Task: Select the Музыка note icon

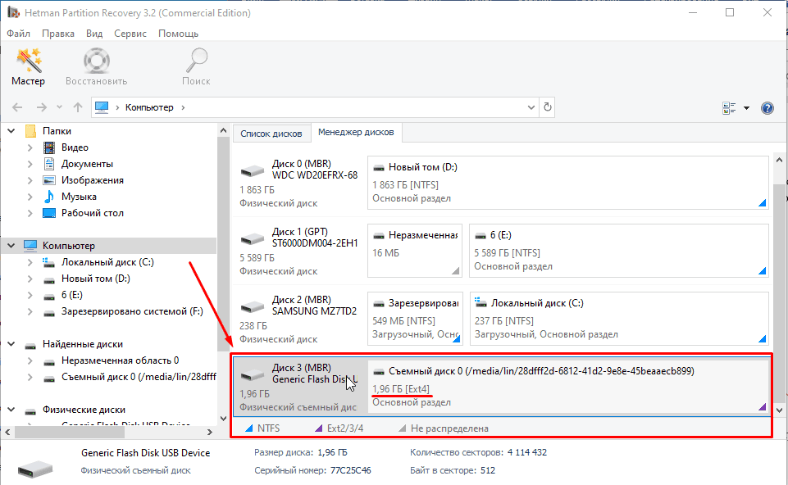Action: point(49,197)
